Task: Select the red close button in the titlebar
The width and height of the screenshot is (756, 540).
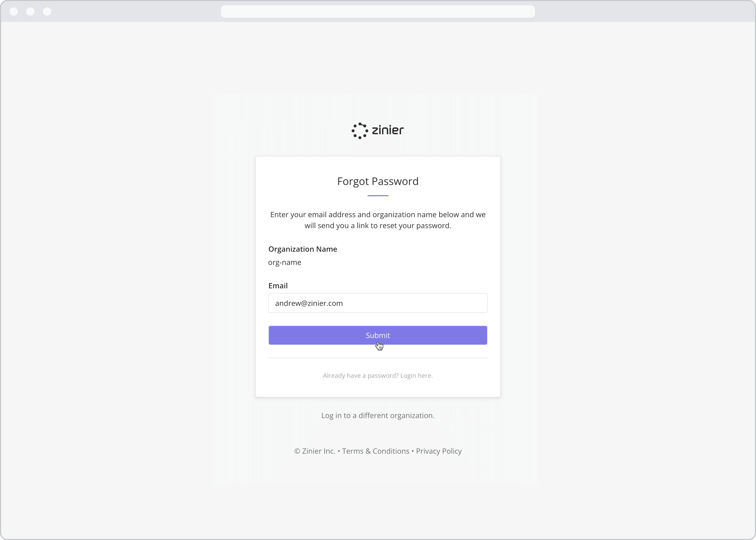Action: (14, 11)
